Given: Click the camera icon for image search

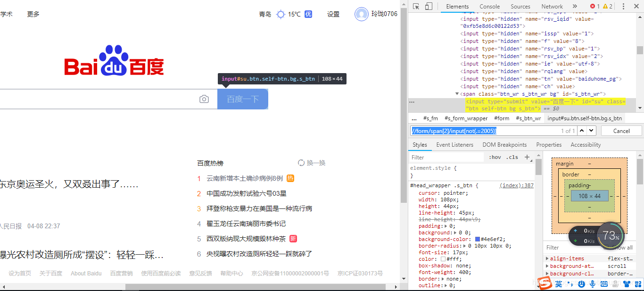Looking at the screenshot, I should click(x=204, y=99).
